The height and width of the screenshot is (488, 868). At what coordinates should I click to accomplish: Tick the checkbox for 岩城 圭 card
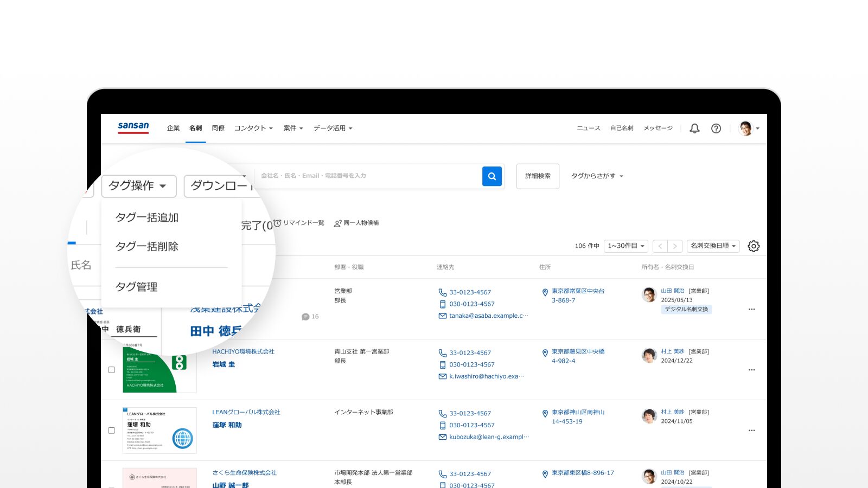click(112, 370)
